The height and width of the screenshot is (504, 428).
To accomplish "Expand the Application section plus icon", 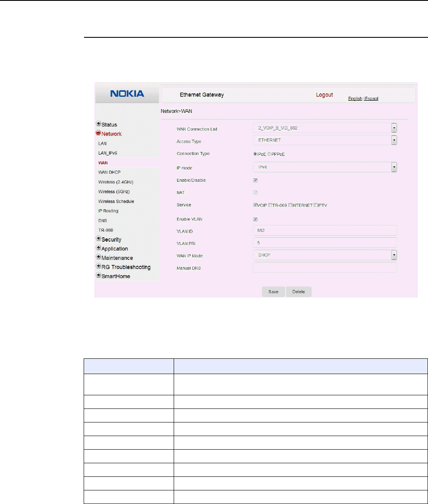I will 99,248.
